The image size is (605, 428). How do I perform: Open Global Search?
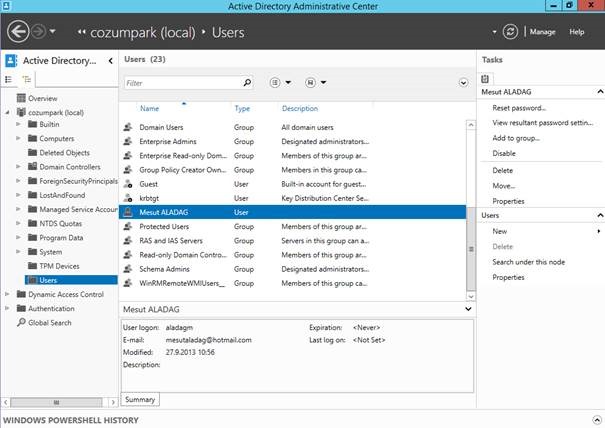point(49,323)
